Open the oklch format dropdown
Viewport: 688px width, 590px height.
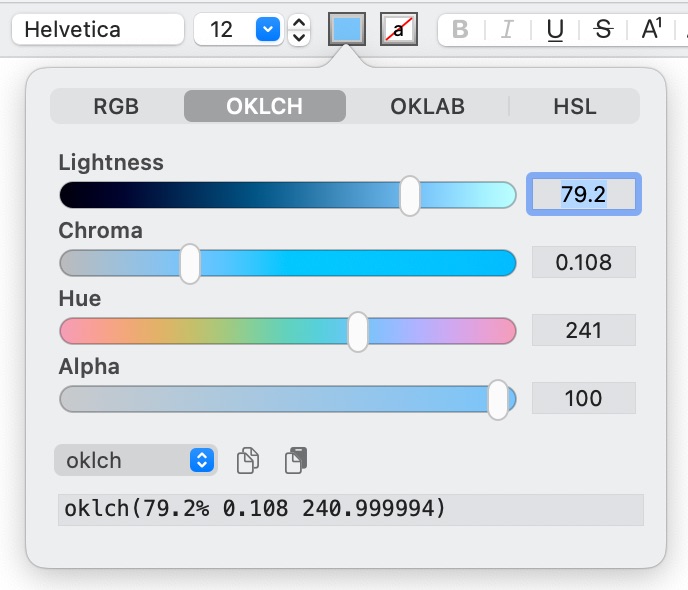point(136,460)
